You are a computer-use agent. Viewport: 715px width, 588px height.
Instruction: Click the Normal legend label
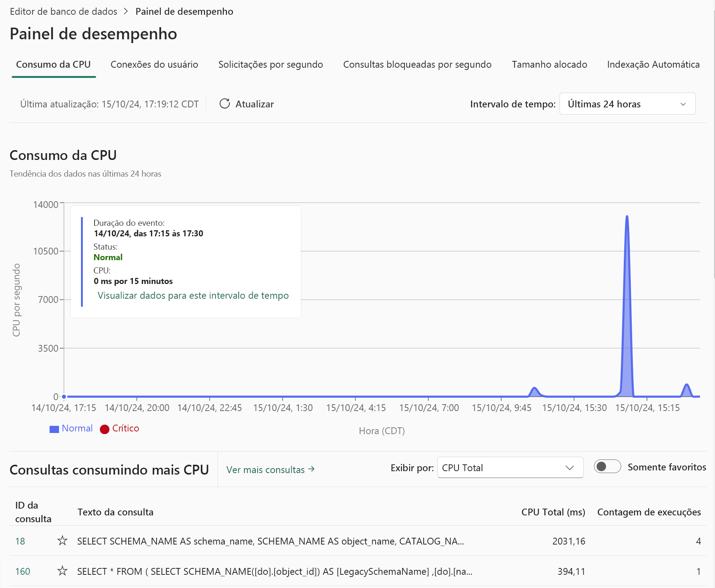(77, 428)
